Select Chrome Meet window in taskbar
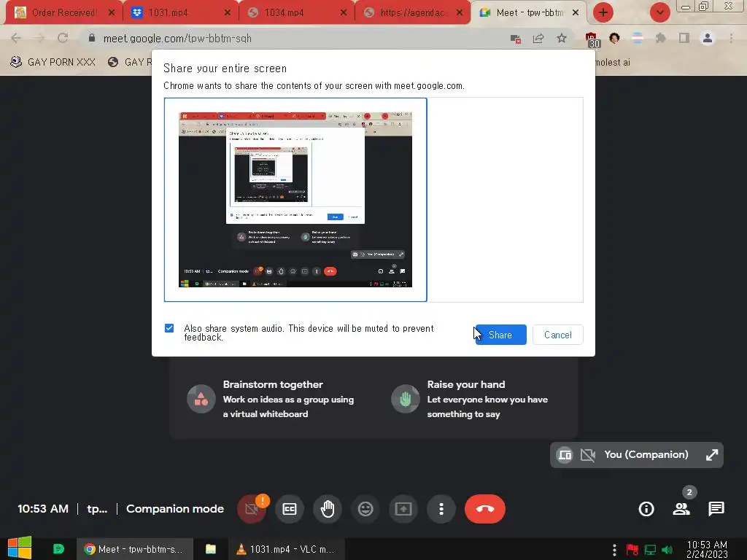The height and width of the screenshot is (560, 747). [x=135, y=549]
